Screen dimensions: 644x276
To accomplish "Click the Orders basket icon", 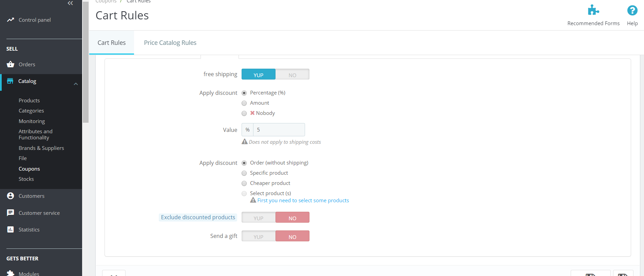I will pyautogui.click(x=11, y=64).
